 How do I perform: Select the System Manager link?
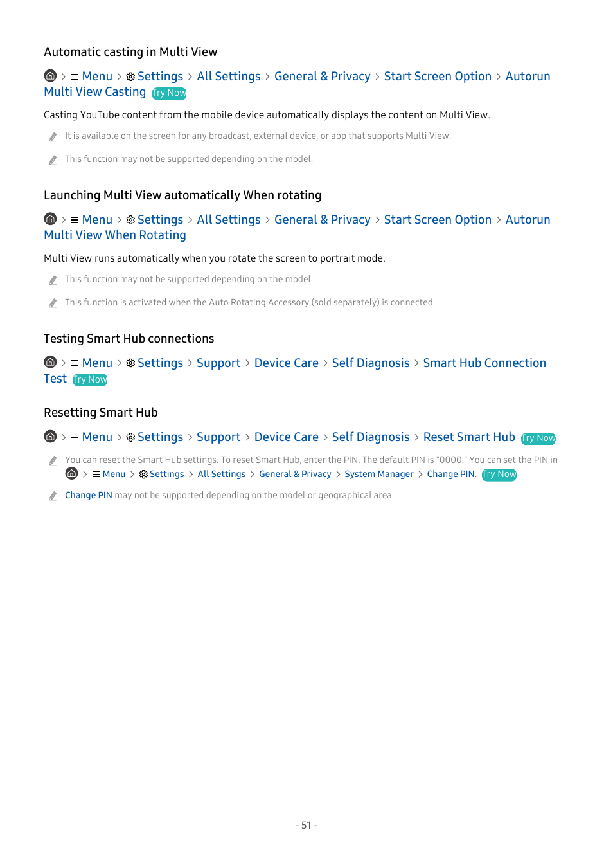pyautogui.click(x=379, y=474)
